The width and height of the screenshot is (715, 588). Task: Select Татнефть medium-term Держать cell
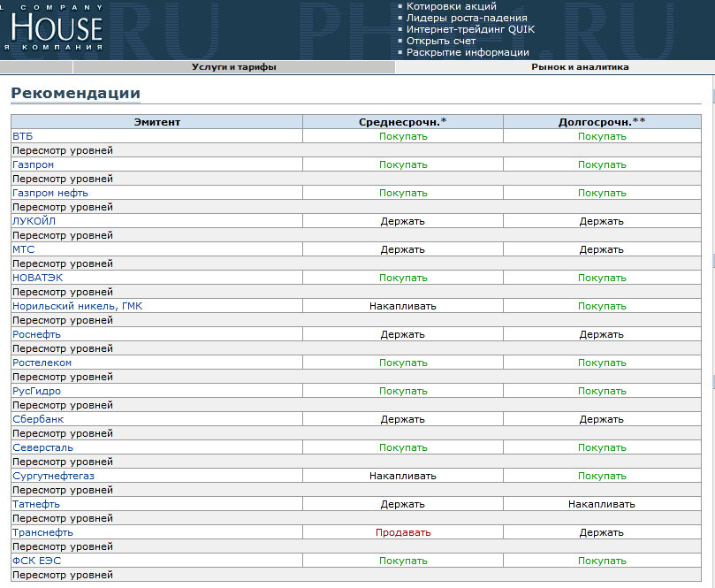403,504
